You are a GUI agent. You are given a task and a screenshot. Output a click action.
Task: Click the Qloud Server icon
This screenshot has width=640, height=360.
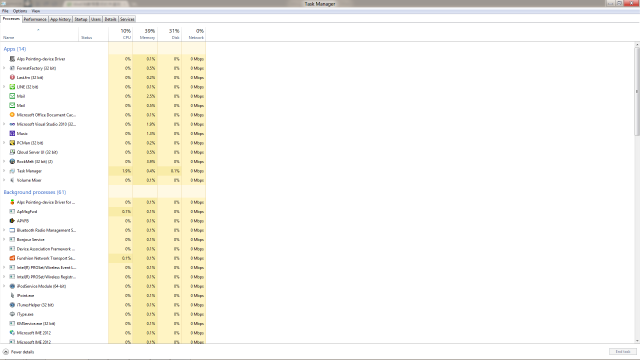(12, 152)
